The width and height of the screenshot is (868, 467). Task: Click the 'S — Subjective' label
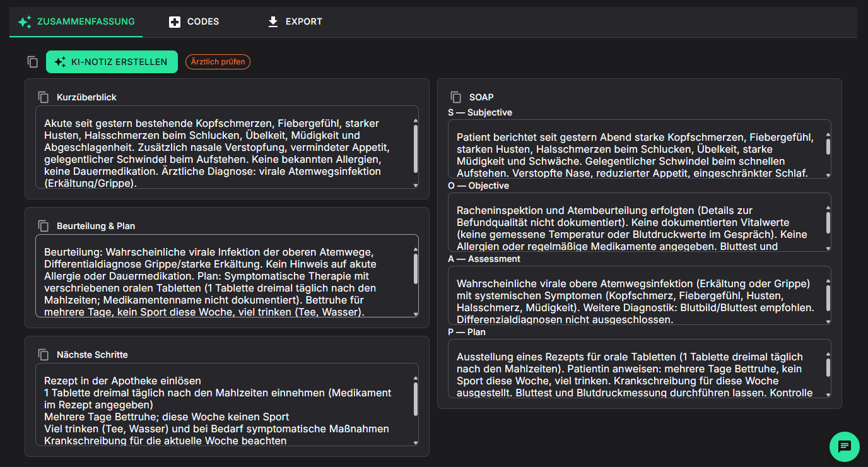480,112
